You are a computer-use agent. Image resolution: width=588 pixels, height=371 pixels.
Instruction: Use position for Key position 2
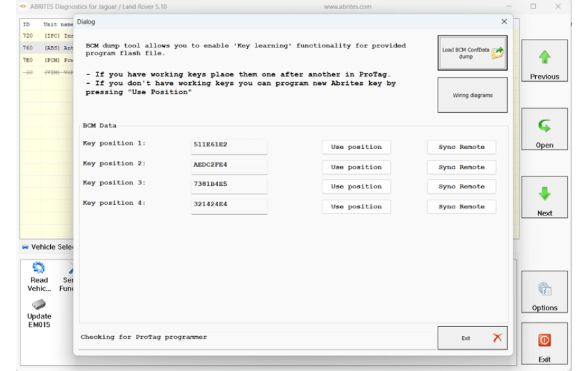coord(356,167)
